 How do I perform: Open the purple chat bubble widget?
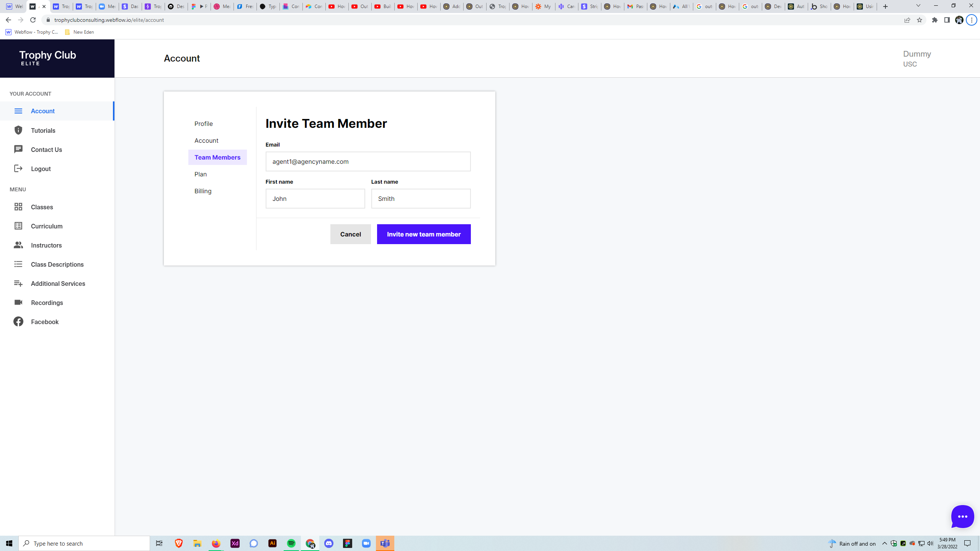tap(962, 516)
